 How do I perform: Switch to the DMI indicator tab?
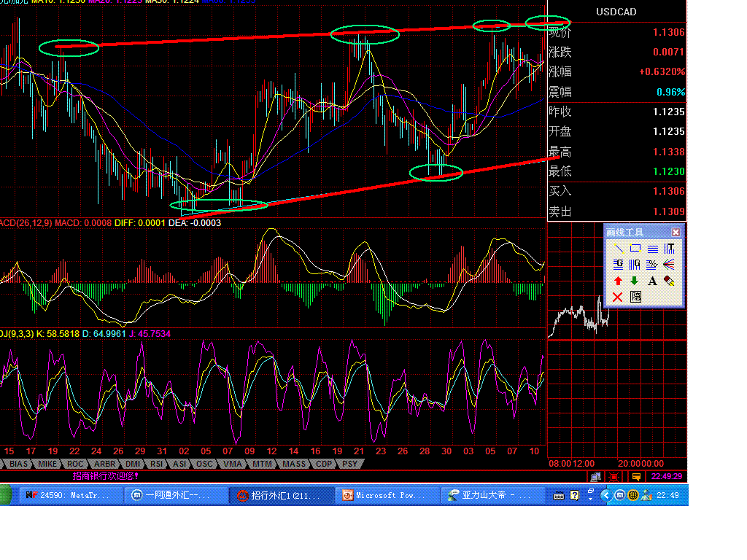[x=133, y=464]
